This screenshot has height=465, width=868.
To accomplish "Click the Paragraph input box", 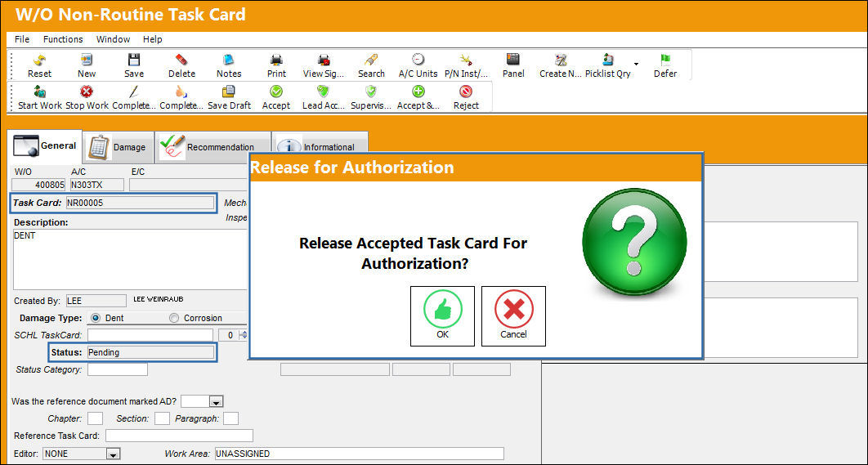I will 230,418.
